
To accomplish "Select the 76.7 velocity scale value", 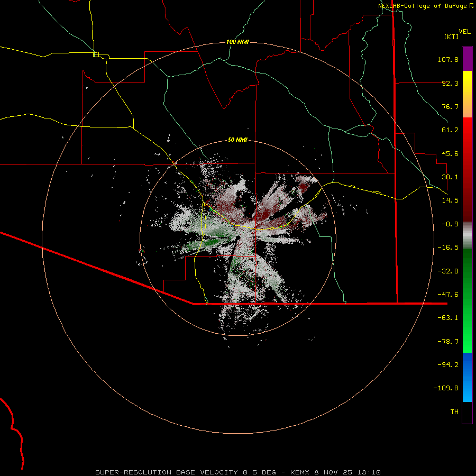I will coord(450,106).
